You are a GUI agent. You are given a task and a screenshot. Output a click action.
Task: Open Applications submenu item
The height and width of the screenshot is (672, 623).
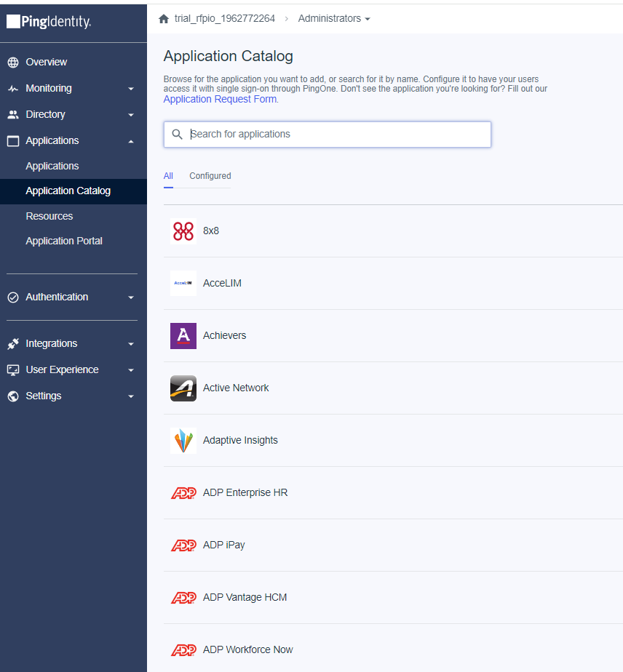52,166
